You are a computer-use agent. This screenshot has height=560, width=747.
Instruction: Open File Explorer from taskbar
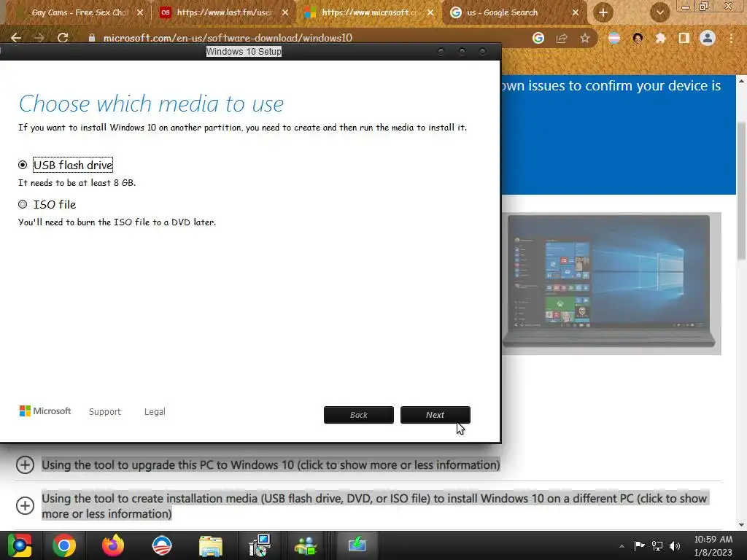(x=211, y=545)
